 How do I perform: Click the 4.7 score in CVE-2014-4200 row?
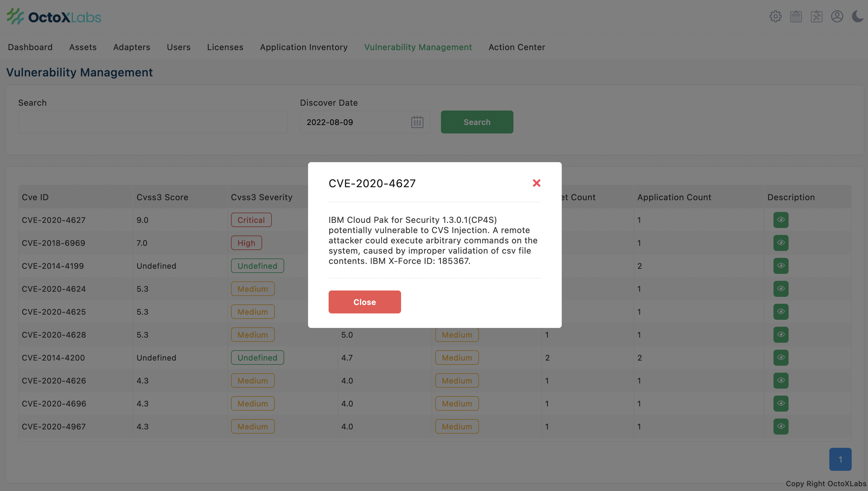pos(347,358)
